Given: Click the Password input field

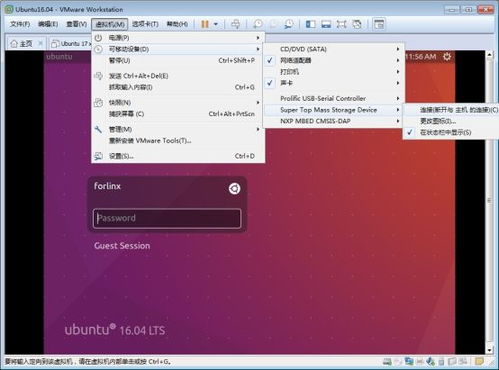Looking at the screenshot, I should point(167,218).
